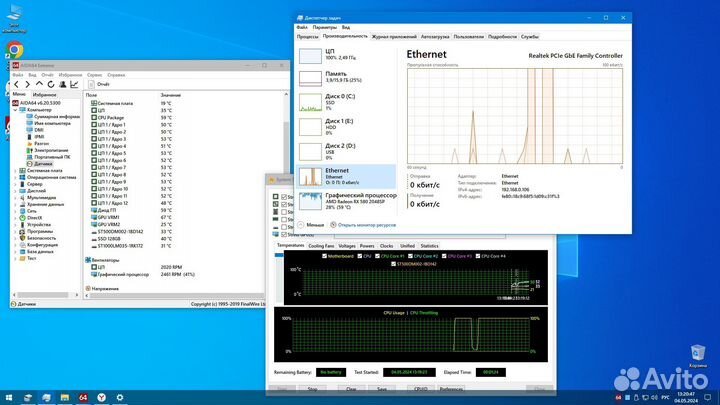Expand the Мультимедиа tree node
720x405 pixels.
click(15, 197)
